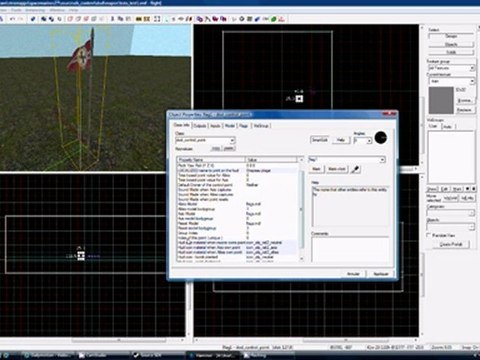Click the Browse texture button

[464, 100]
